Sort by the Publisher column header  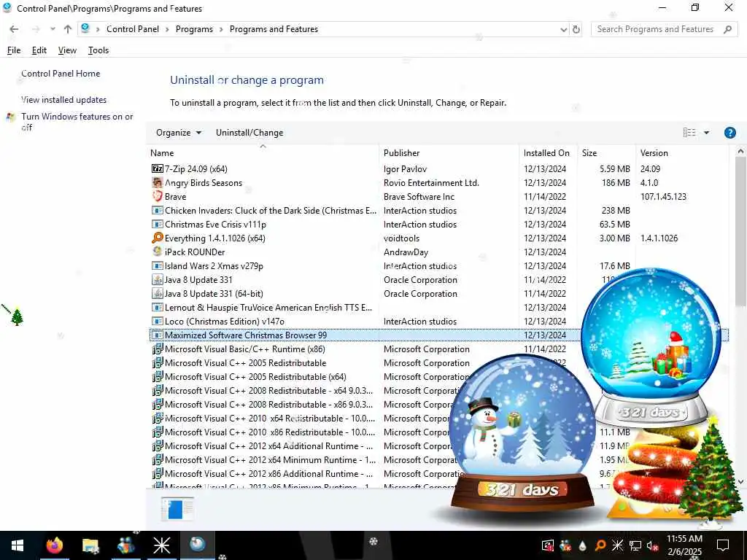pos(449,153)
